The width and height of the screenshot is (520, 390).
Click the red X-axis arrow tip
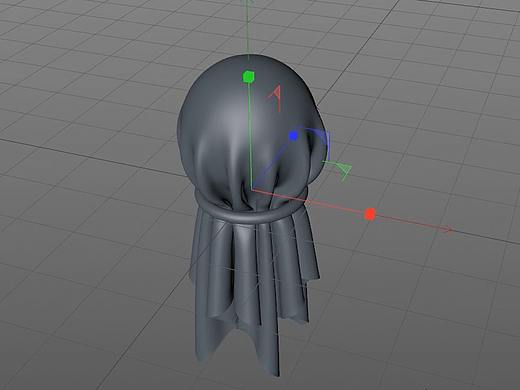(x=449, y=229)
